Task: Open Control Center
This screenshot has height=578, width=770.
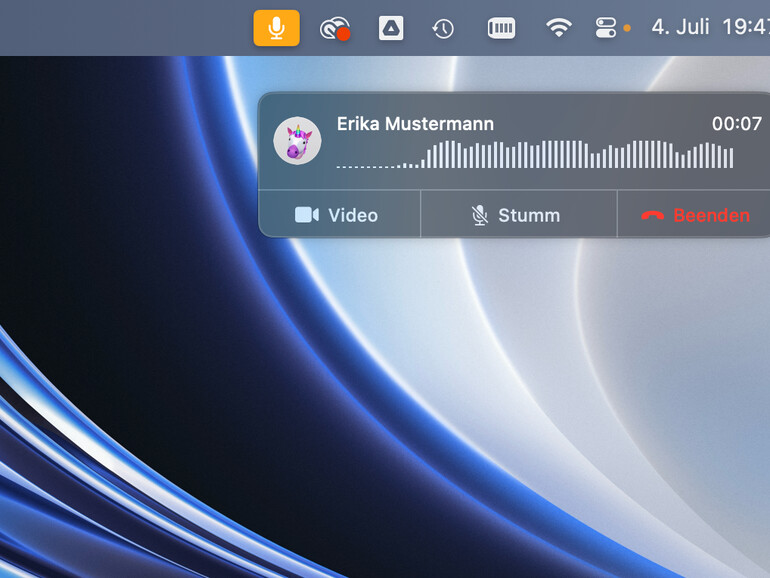Action: point(605,28)
